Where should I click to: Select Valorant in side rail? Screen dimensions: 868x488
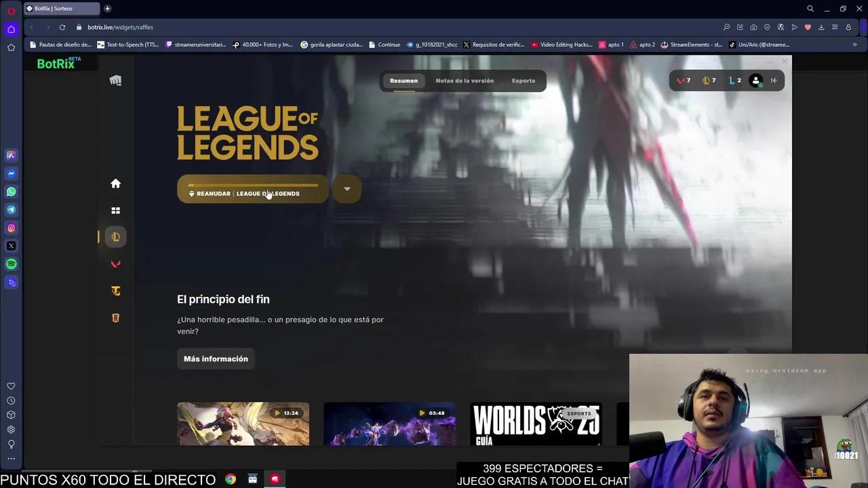pyautogui.click(x=115, y=264)
